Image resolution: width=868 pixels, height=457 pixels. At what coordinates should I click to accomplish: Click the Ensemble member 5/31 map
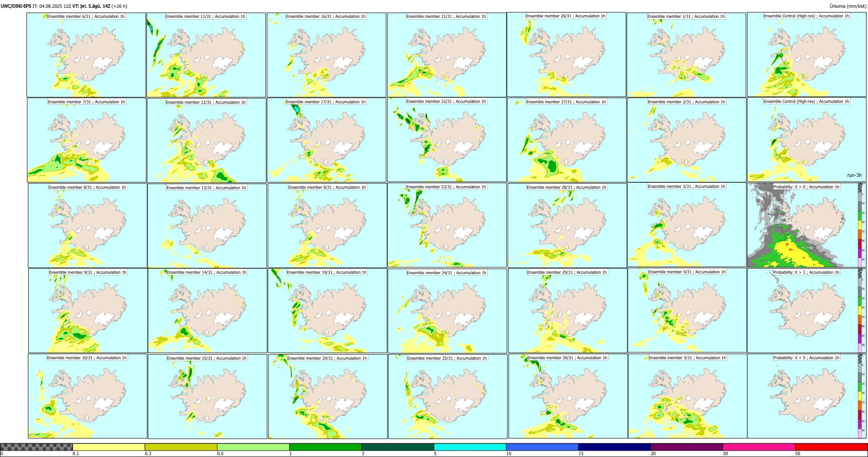point(688,396)
